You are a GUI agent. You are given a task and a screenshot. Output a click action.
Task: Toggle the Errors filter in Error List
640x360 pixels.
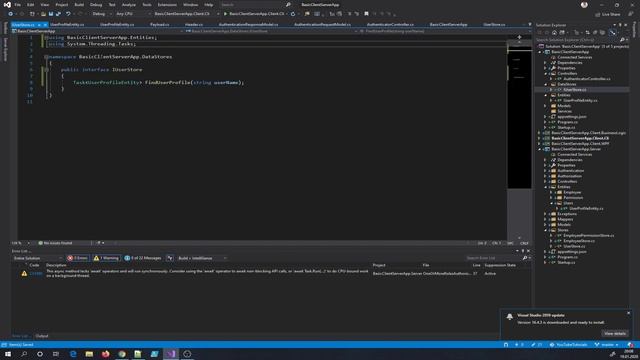tap(78, 258)
